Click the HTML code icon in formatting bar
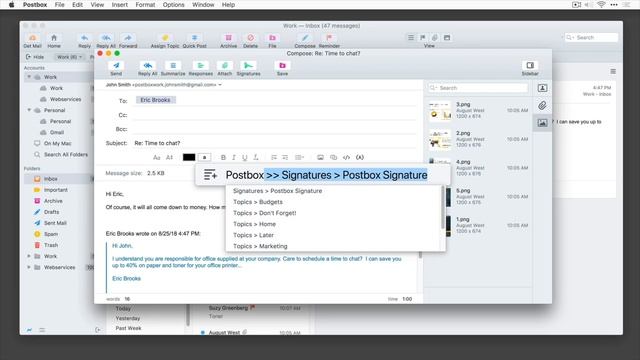 tap(347, 158)
